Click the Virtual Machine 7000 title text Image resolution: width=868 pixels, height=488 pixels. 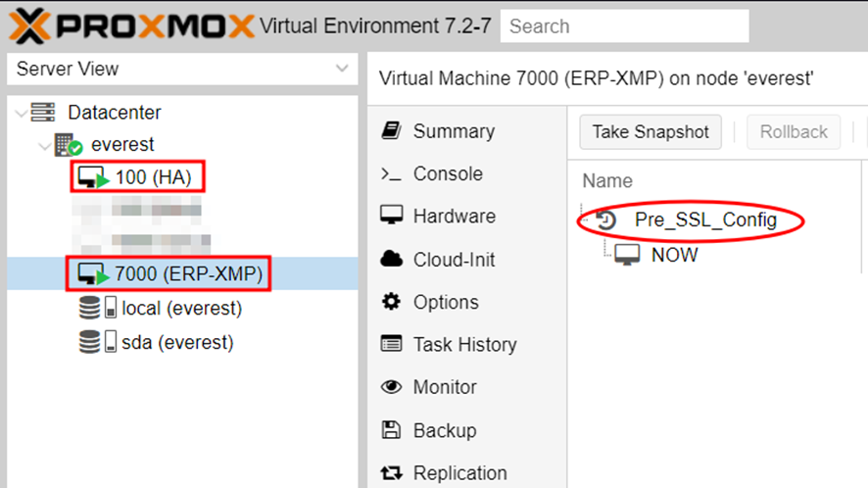pos(597,78)
